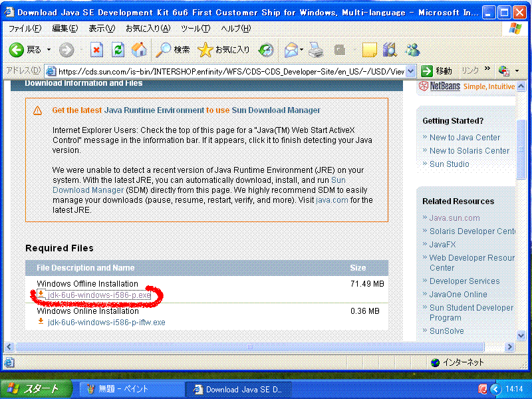Go to the Home page icon
532x399 pixels.
139,51
